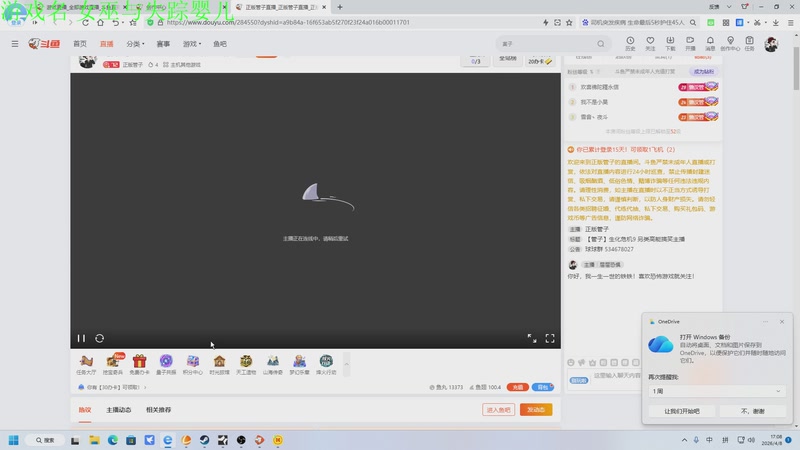Go to 首页 home nav item

[x=80, y=44]
